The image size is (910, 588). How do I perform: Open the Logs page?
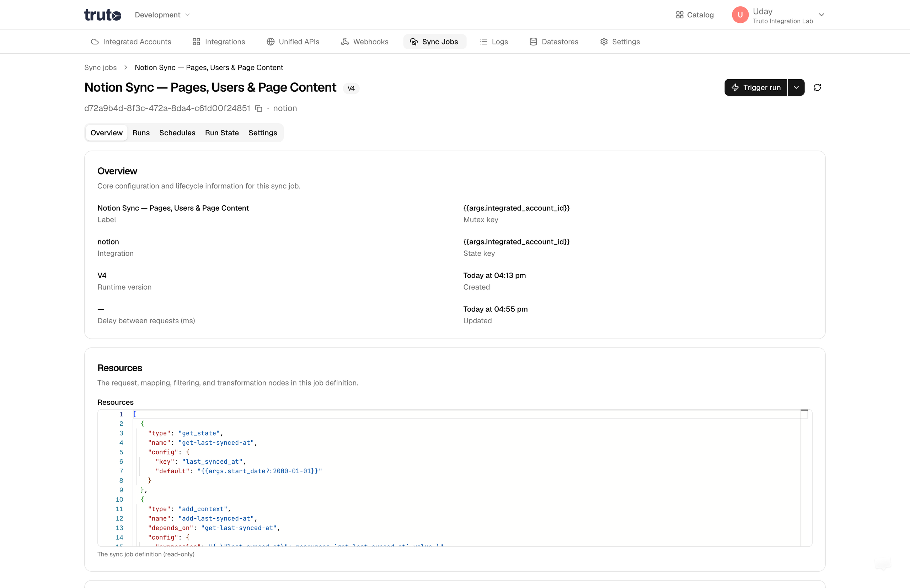click(494, 42)
